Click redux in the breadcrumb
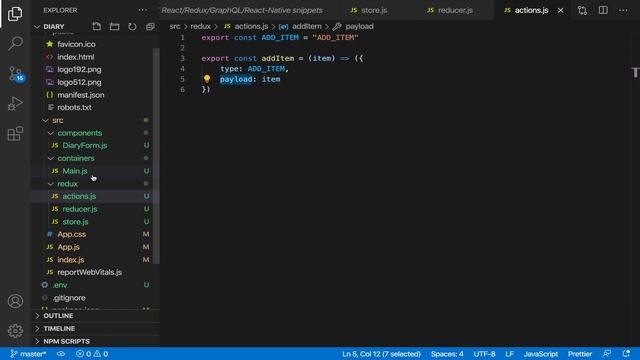 pos(200,27)
